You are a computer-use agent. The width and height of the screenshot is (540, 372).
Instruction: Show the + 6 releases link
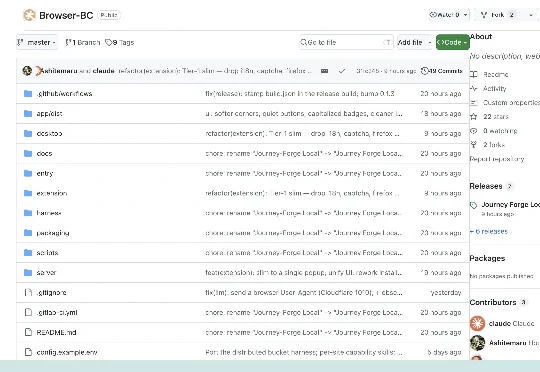tap(489, 231)
